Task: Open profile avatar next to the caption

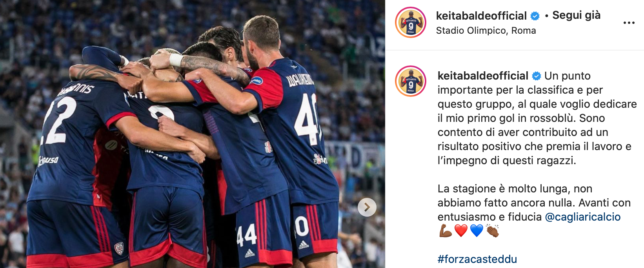Action: pos(411,81)
